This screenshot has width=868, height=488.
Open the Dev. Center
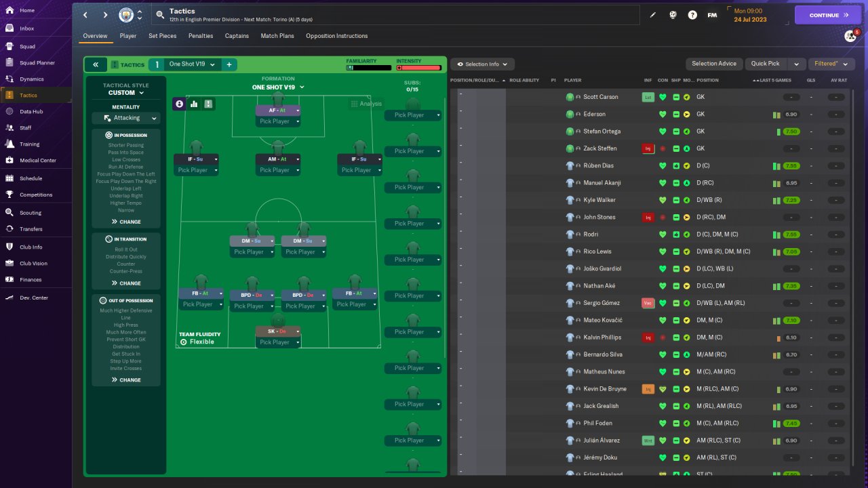(35, 298)
